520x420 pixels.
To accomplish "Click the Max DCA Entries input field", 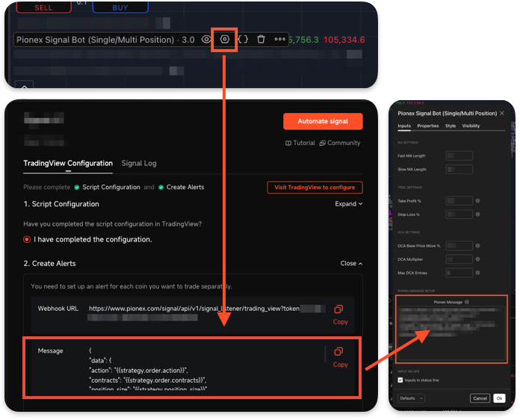I will tap(459, 273).
